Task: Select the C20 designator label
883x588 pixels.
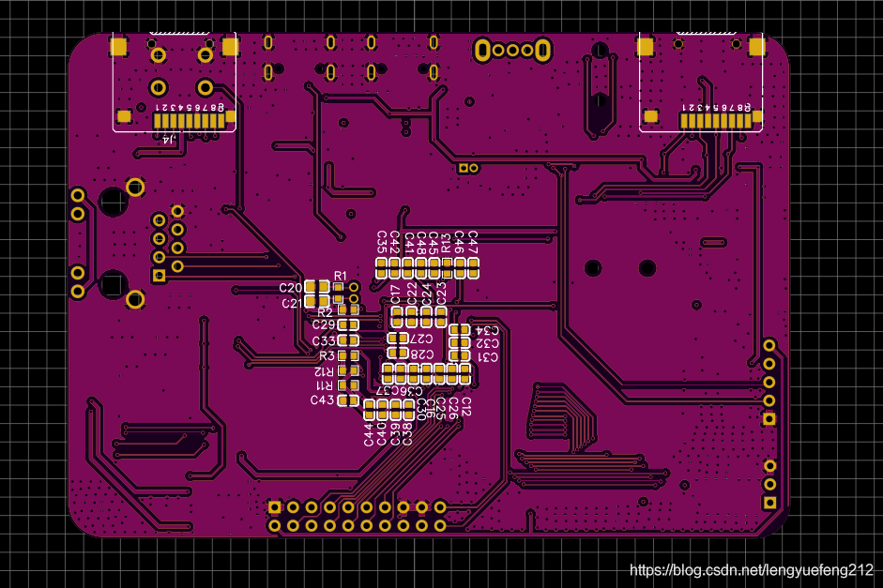Action: point(291,288)
